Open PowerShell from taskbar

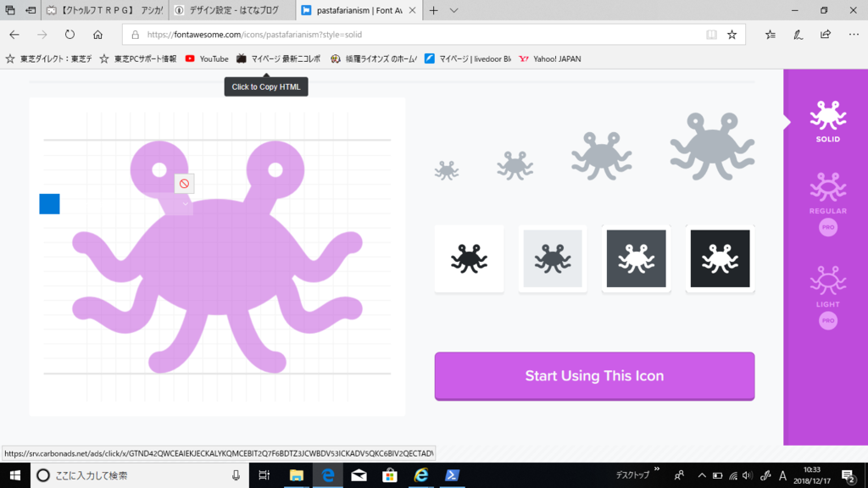tap(453, 475)
